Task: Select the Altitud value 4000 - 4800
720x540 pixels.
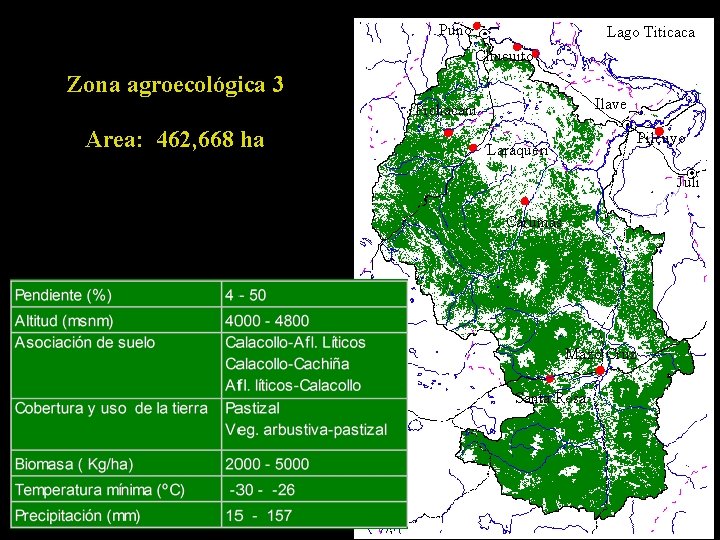Action: [x=267, y=321]
